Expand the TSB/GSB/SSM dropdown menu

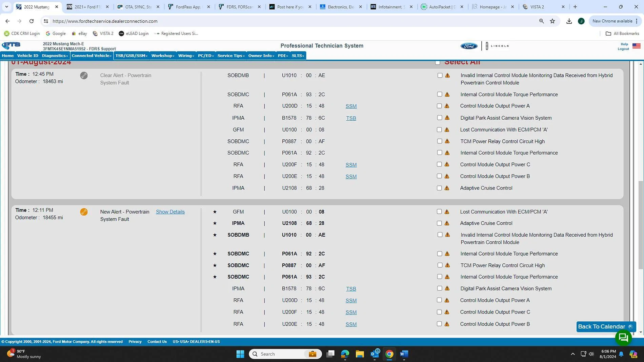click(x=132, y=56)
